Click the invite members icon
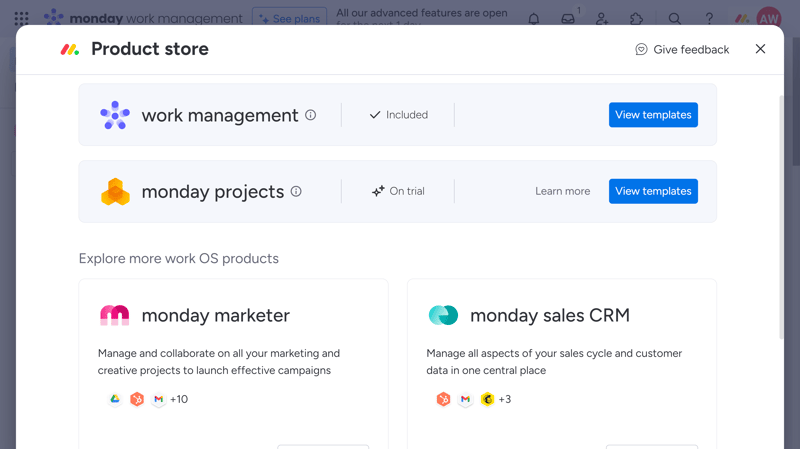 (x=602, y=19)
